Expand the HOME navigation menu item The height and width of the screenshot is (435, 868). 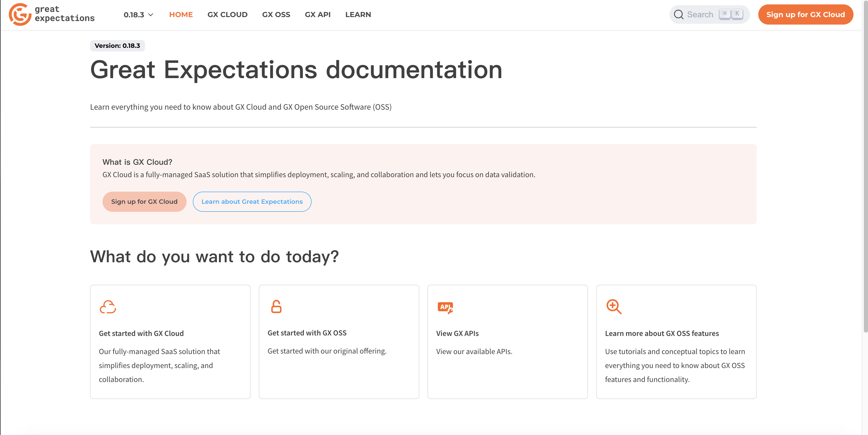(x=181, y=14)
